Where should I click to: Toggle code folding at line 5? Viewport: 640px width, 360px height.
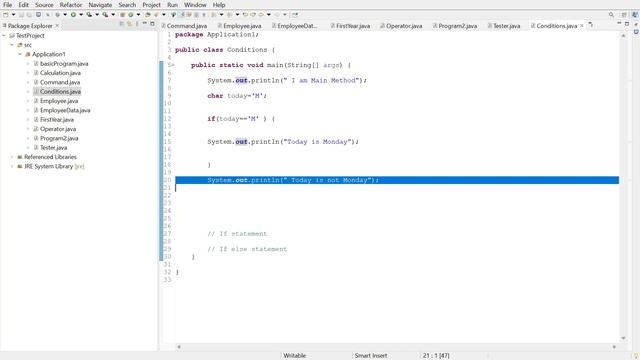coord(172,65)
